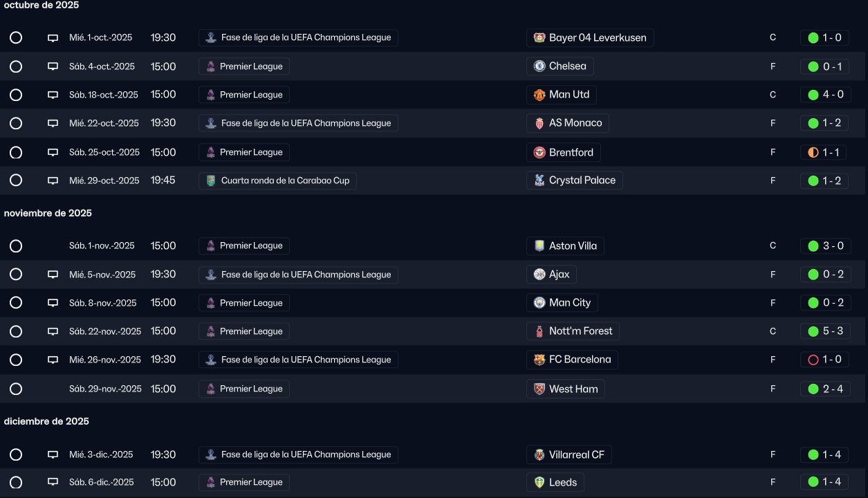Open the Man City team link

click(562, 303)
